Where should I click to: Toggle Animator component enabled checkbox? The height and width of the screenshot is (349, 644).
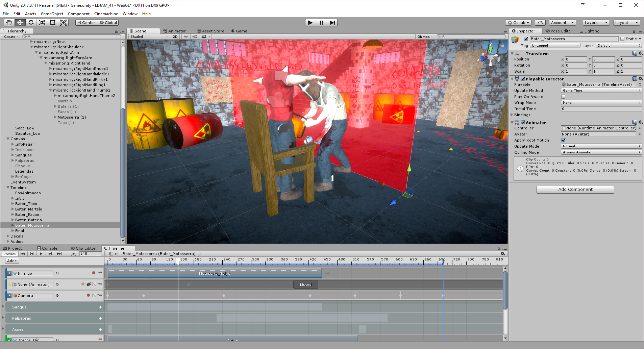click(x=523, y=122)
